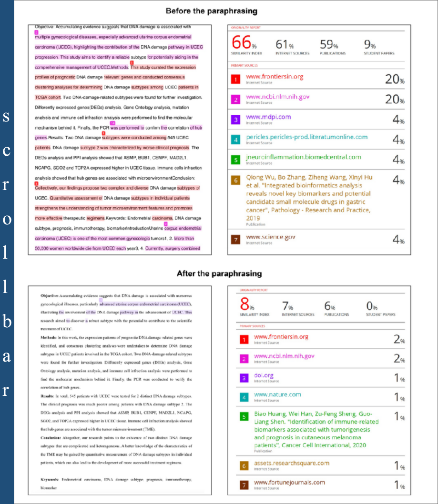438x504 pixels.
Task: Click the 1% value beside www.fortunejournals.com
Action: [x=399, y=485]
